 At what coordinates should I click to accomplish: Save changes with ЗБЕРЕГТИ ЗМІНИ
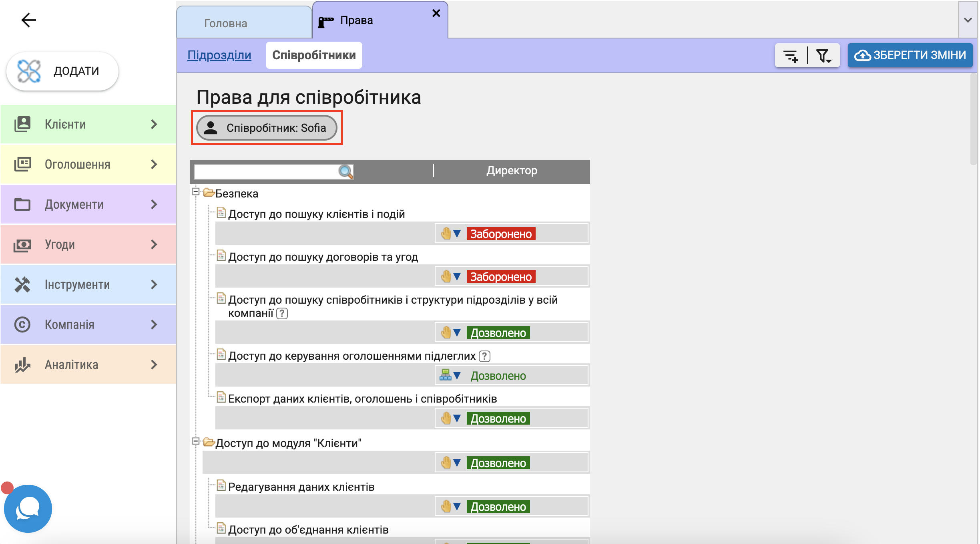(910, 55)
